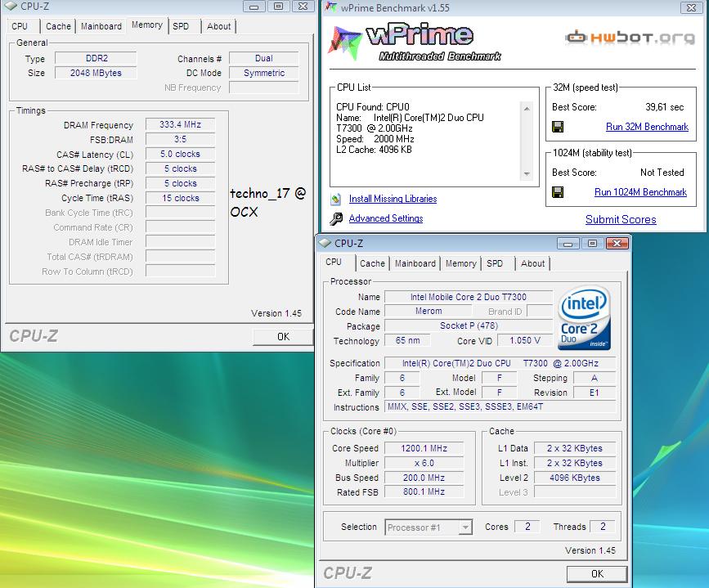Open Advanced Settings link in wPrime
Screen dimensions: 709x588
tap(386, 218)
